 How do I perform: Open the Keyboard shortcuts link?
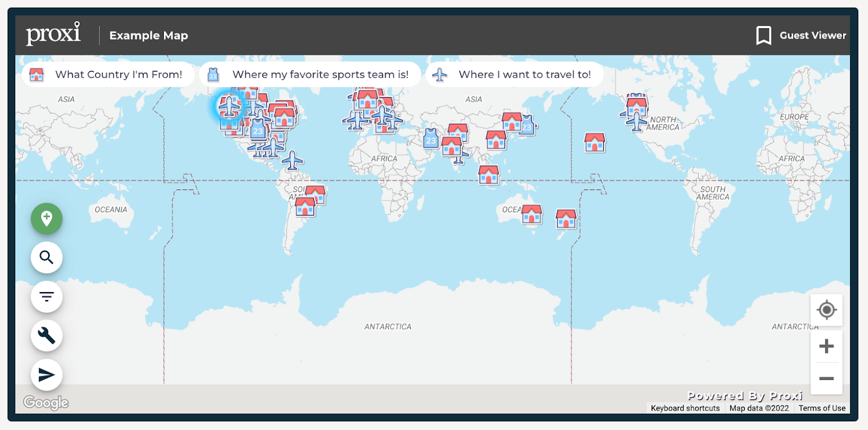point(685,408)
